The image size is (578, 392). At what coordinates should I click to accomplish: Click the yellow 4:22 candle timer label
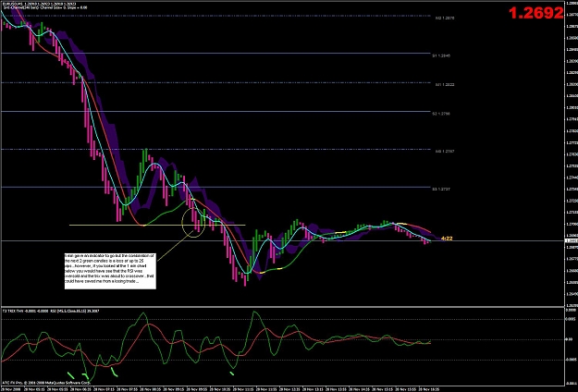[447, 239]
